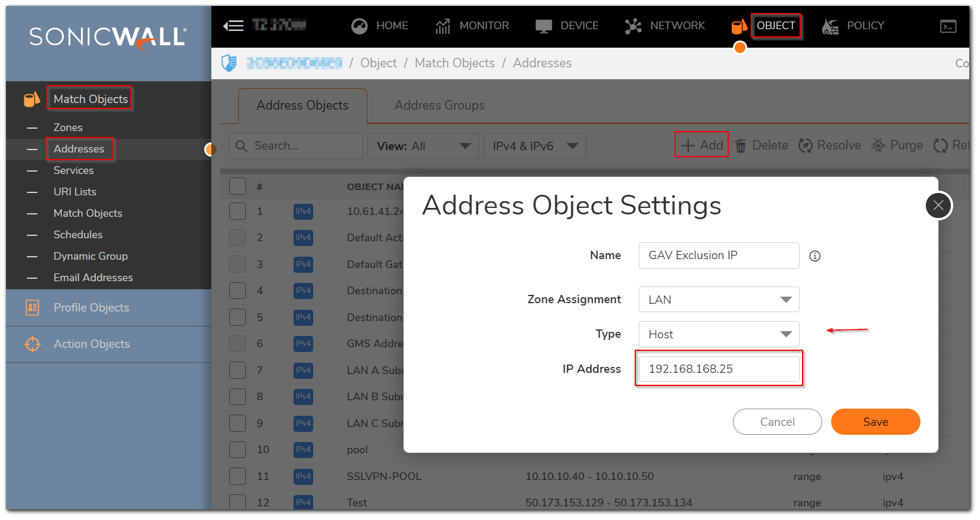Check the SSLVPN-POOL row checkbox
The image size is (980, 520).
[238, 477]
